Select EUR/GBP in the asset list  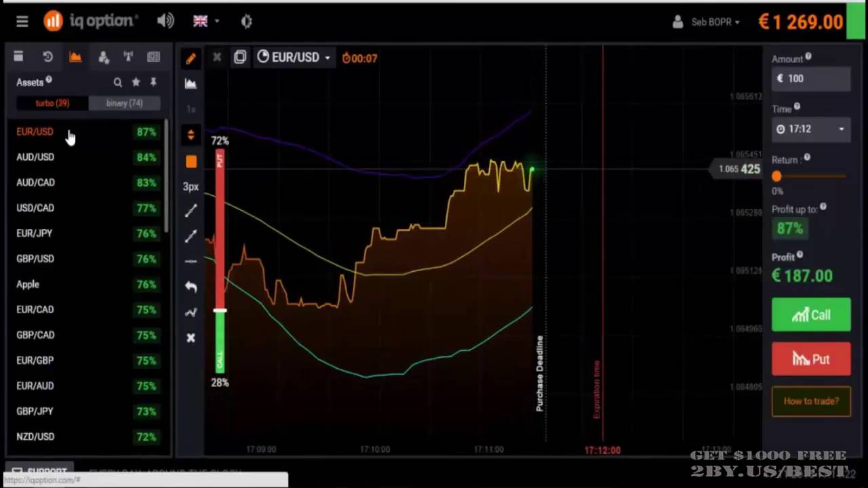coord(87,361)
